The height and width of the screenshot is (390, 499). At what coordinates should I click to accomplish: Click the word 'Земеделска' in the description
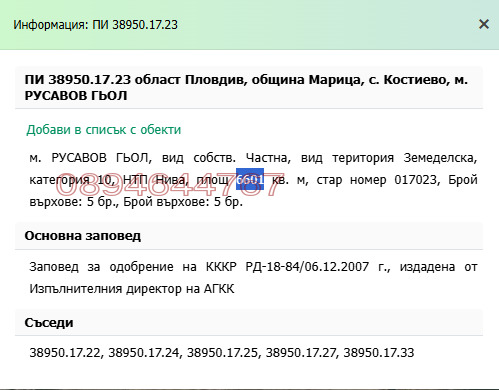pos(439,157)
